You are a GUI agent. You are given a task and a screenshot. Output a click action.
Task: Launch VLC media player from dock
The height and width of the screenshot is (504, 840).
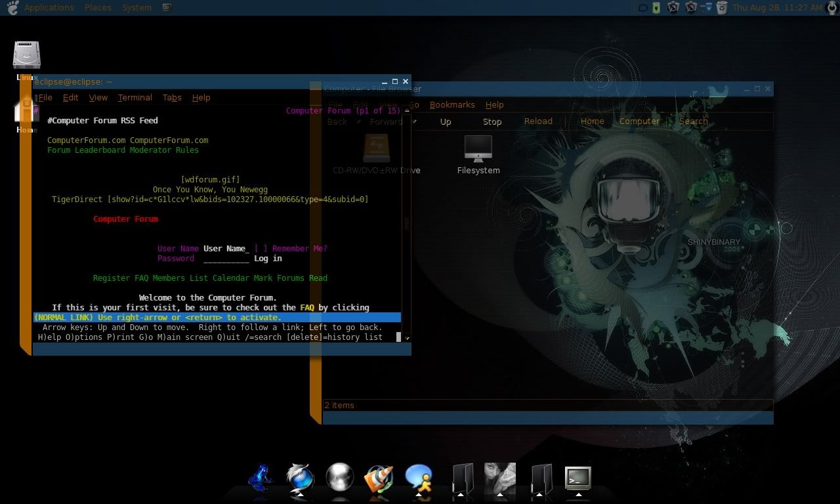pos(379,478)
